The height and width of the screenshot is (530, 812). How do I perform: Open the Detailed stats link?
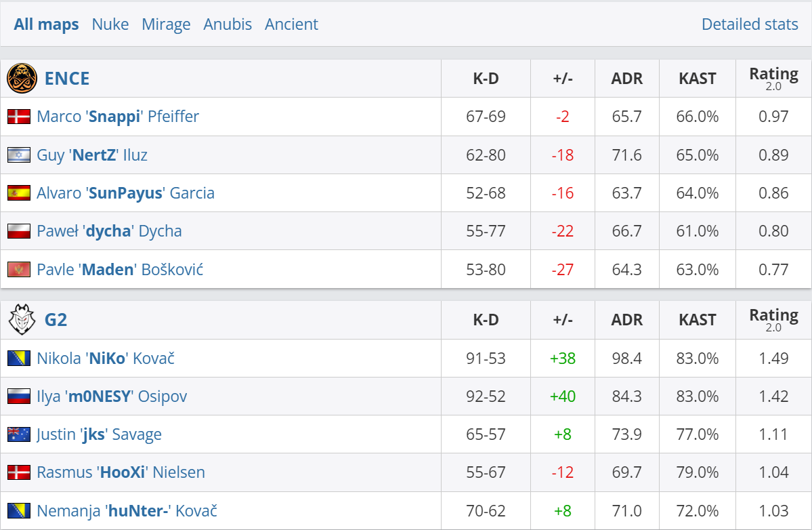(750, 24)
